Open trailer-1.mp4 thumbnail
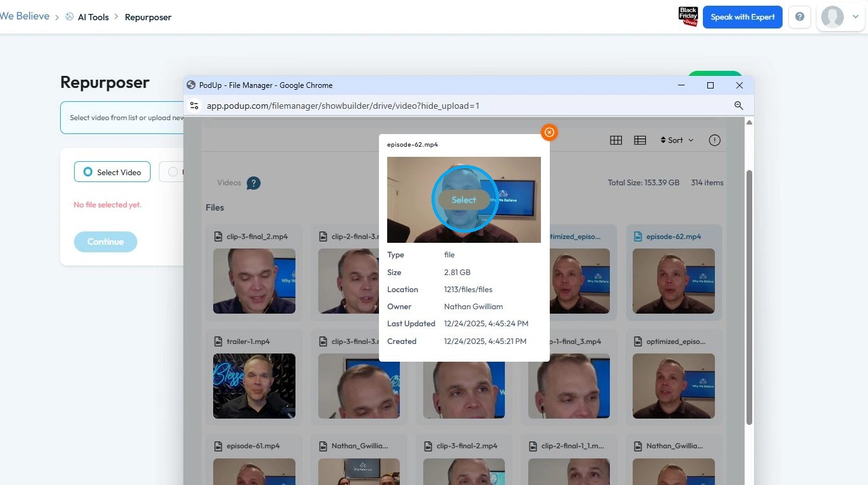 tap(254, 386)
